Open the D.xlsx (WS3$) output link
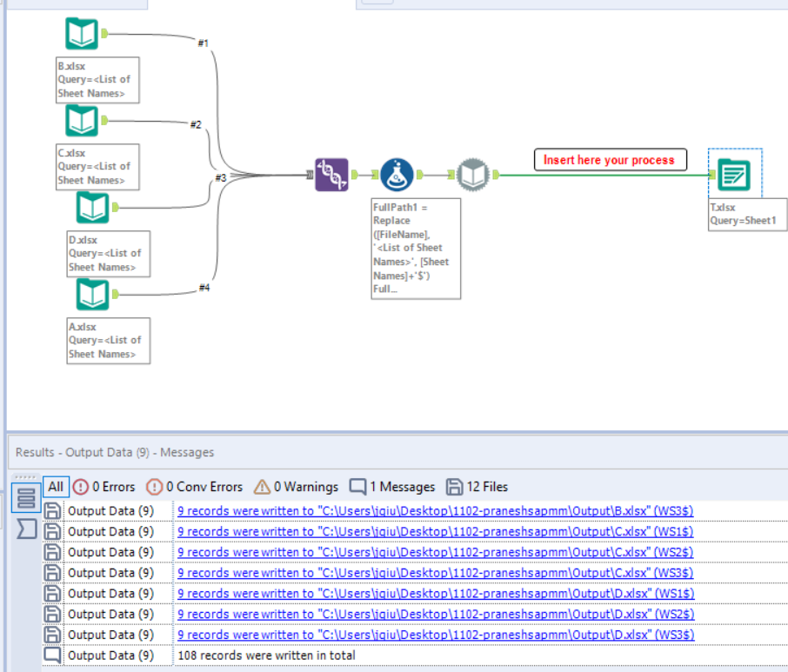Image resolution: width=788 pixels, height=672 pixels. (x=436, y=635)
